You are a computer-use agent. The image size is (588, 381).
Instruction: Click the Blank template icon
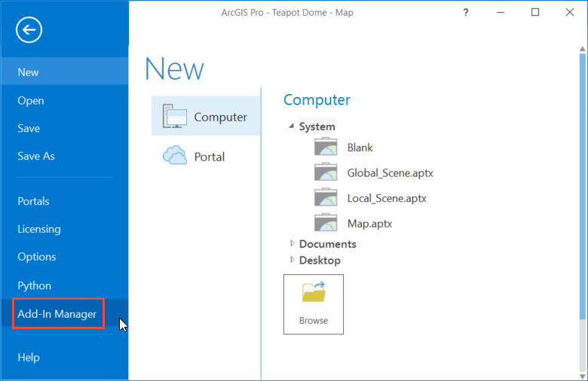click(326, 147)
